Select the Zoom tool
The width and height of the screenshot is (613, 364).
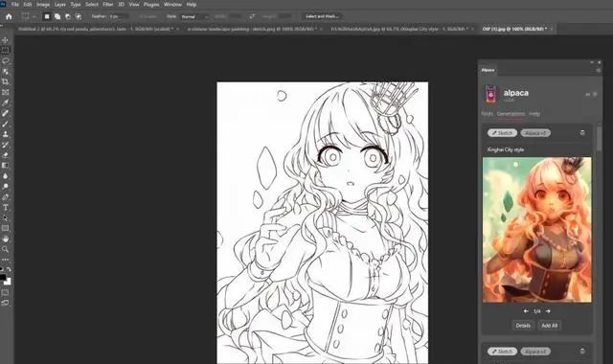click(x=5, y=249)
